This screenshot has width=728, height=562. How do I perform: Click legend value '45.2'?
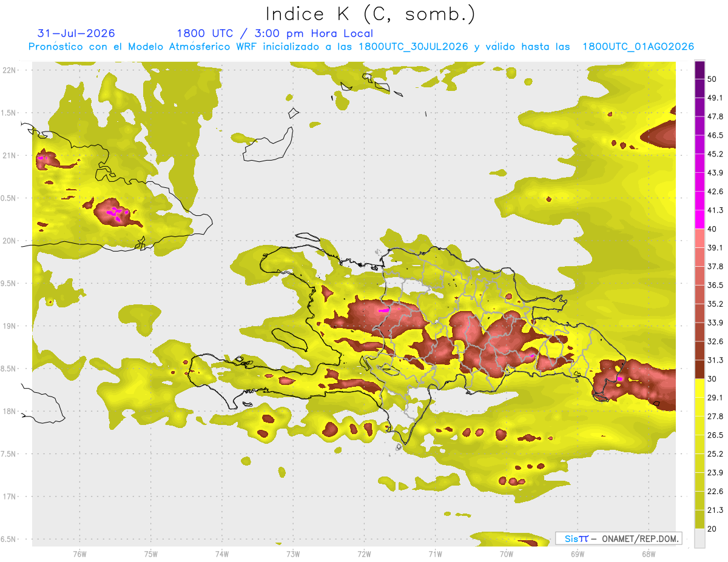[715, 154]
